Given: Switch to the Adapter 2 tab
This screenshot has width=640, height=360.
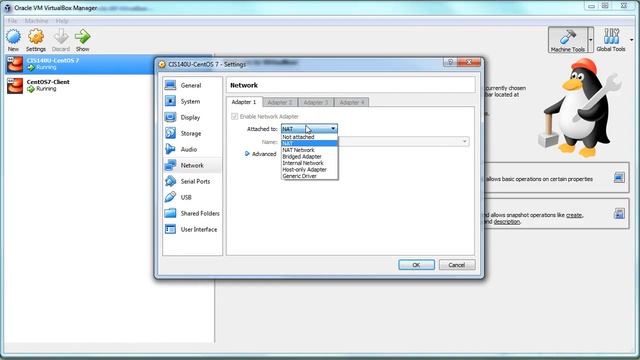Looking at the screenshot, I should click(280, 102).
